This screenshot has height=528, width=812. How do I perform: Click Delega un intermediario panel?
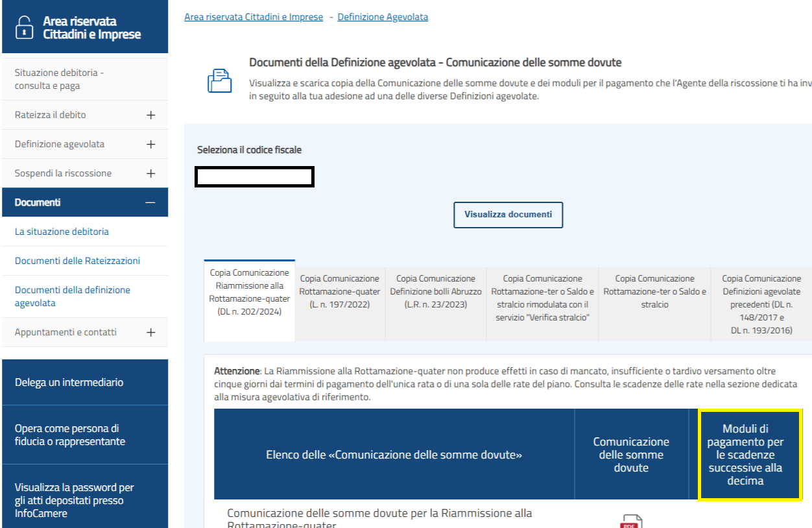click(69, 382)
